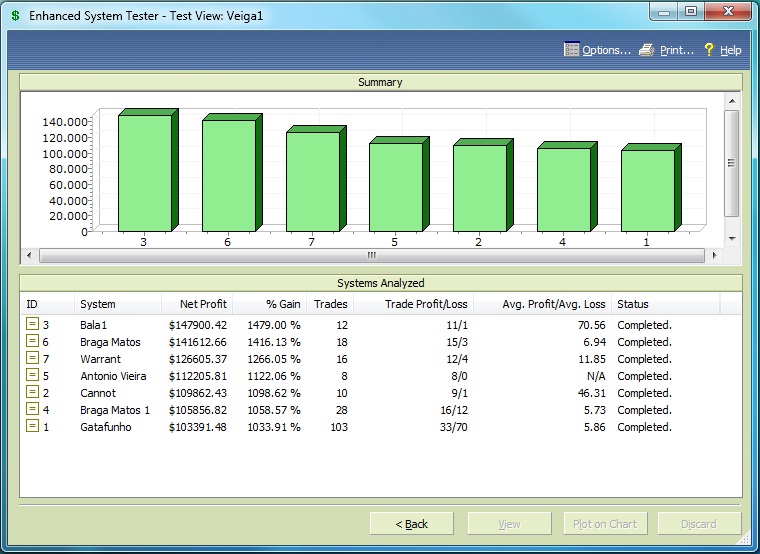Click the 70.56 avg profit/loss value
760x554 pixels.
pos(591,325)
